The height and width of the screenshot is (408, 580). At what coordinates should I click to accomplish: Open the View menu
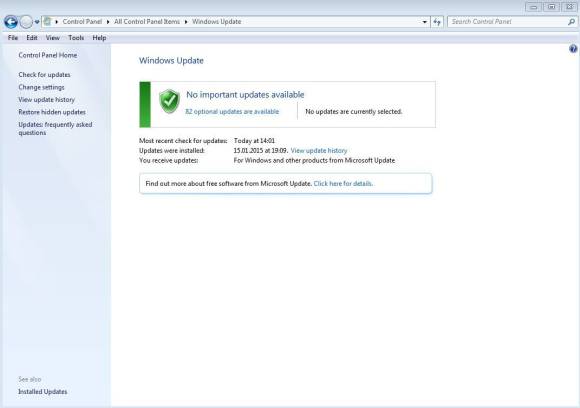53,38
